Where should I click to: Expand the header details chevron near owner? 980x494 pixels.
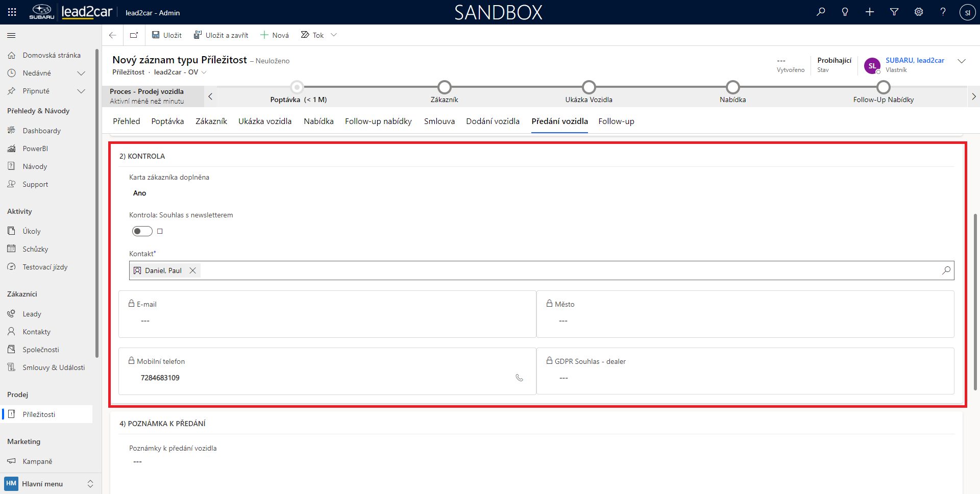962,61
